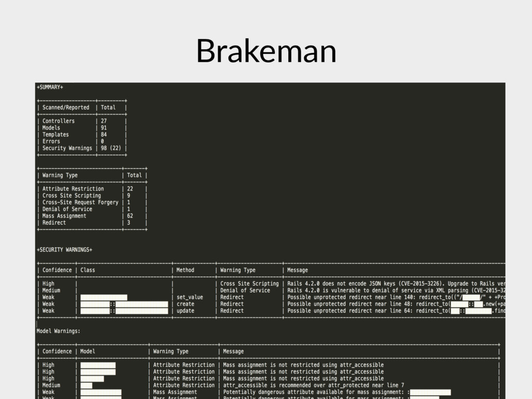Click the redirect near line 140 message

(396, 297)
